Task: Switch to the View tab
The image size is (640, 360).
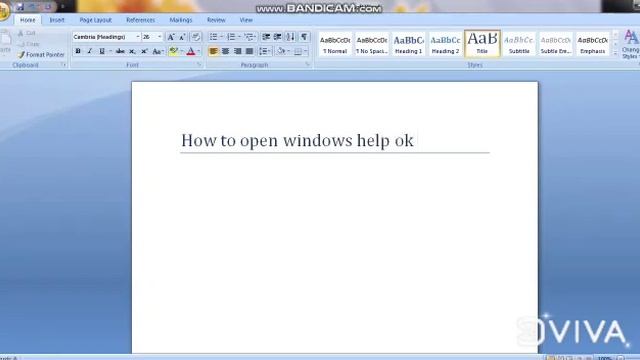Action: [246, 20]
